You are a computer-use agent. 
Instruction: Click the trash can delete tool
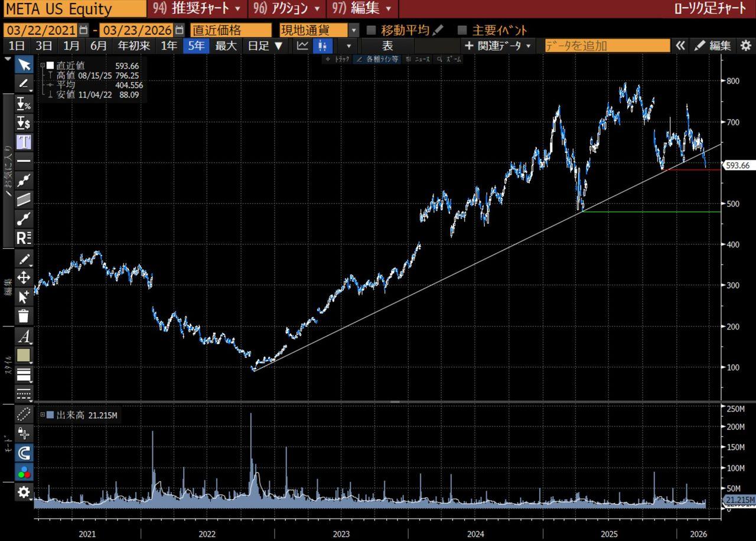click(x=24, y=316)
